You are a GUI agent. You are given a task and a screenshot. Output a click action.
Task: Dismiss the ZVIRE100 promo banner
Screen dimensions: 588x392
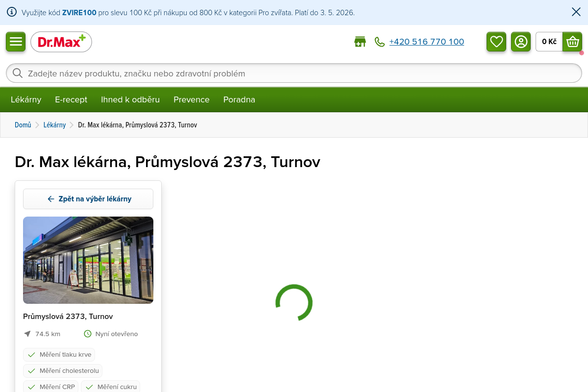[x=576, y=12]
